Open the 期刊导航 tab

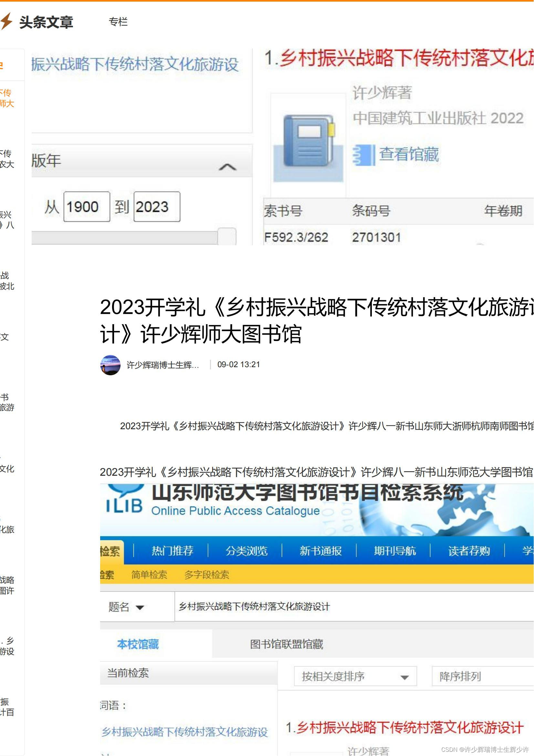pyautogui.click(x=395, y=550)
